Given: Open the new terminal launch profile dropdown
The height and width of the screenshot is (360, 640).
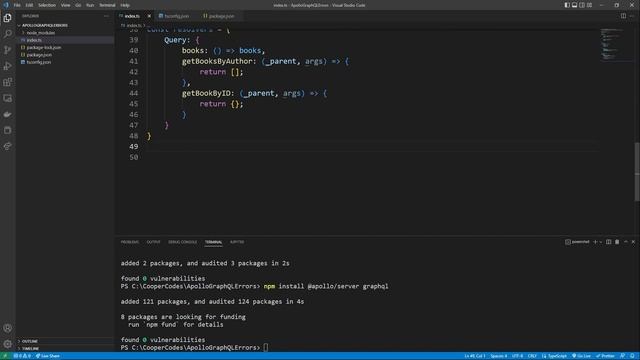Looking at the screenshot, I should (601, 242).
